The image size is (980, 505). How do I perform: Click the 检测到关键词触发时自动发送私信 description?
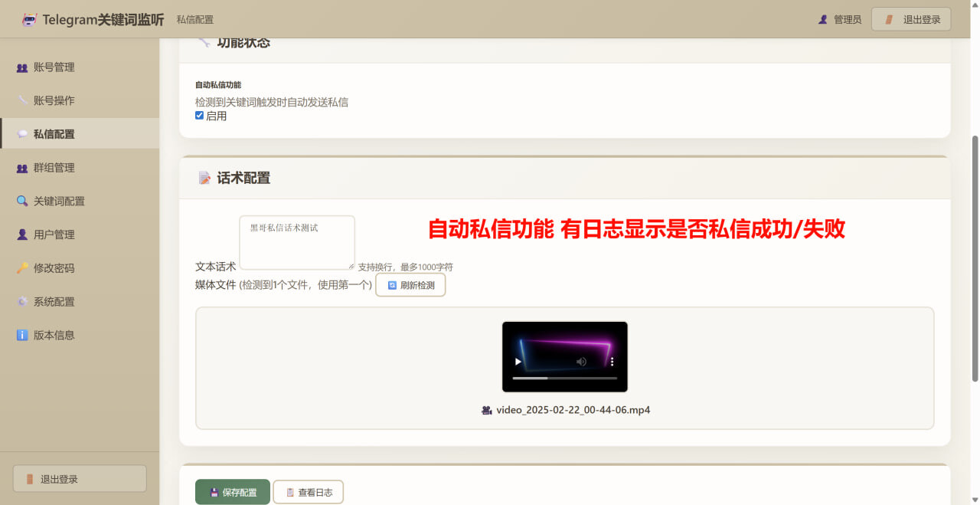[x=272, y=102]
